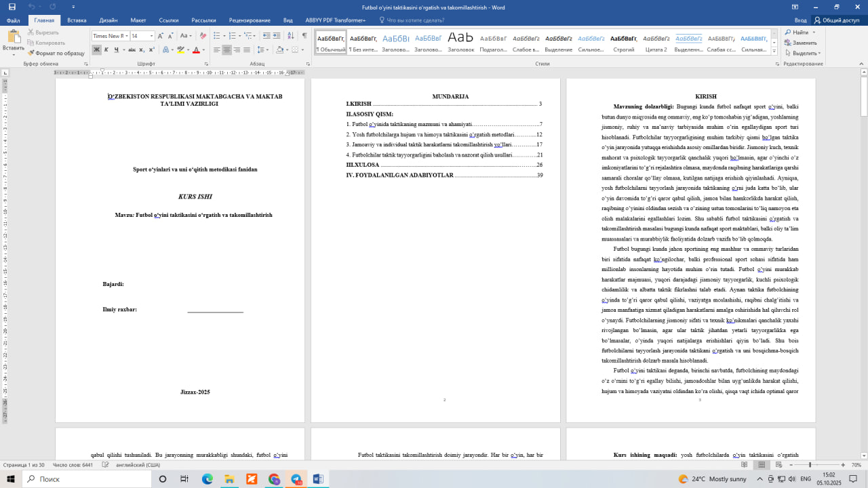This screenshot has width=868, height=488.
Task: Switch to Web Layout view in status bar
Action: coord(778,465)
